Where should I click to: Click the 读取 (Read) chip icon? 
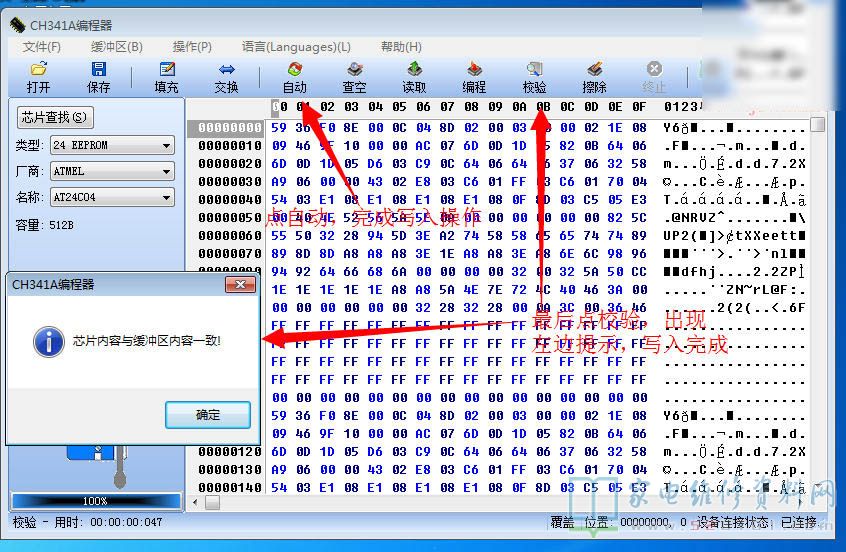coord(414,70)
